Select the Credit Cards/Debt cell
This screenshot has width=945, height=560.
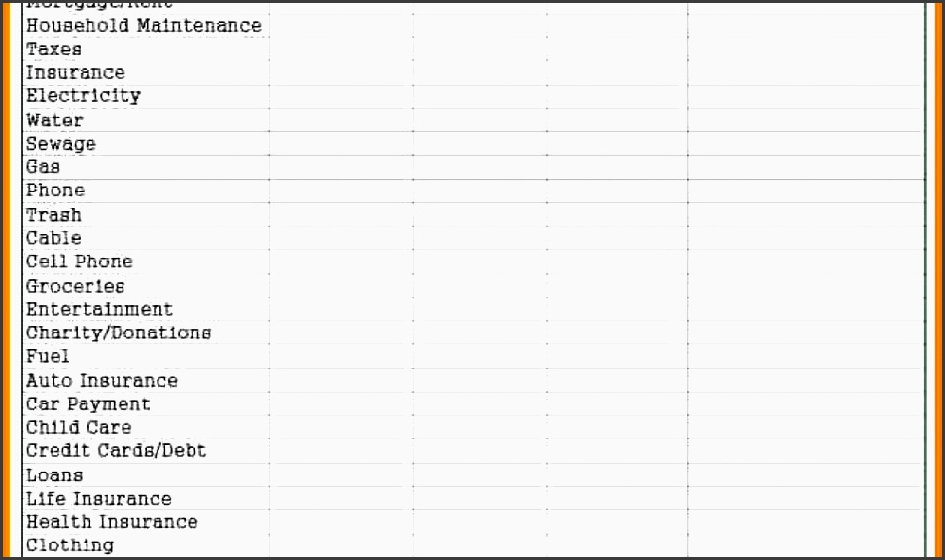click(x=117, y=450)
